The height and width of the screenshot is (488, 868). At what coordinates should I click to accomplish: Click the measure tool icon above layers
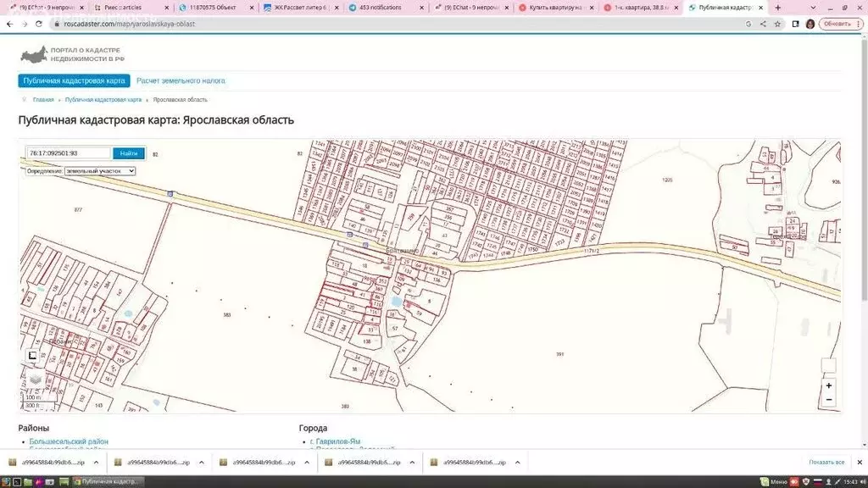pos(33,355)
